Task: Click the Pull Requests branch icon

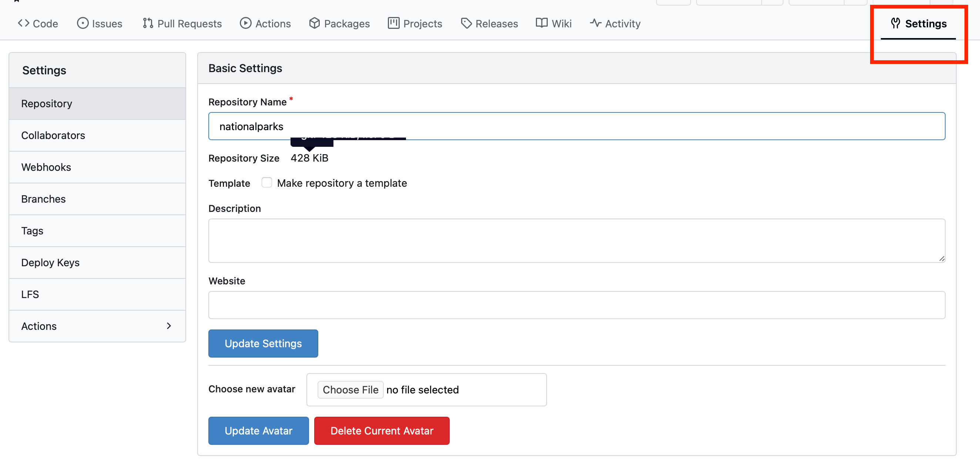Action: tap(148, 23)
